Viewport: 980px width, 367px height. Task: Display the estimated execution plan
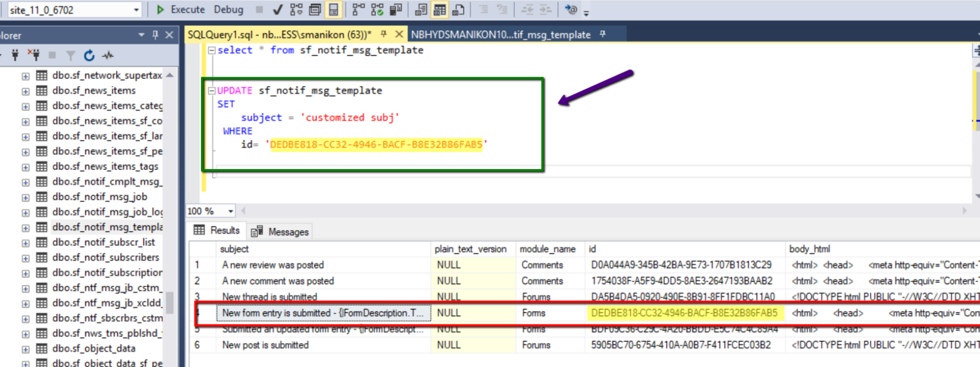coord(296,9)
